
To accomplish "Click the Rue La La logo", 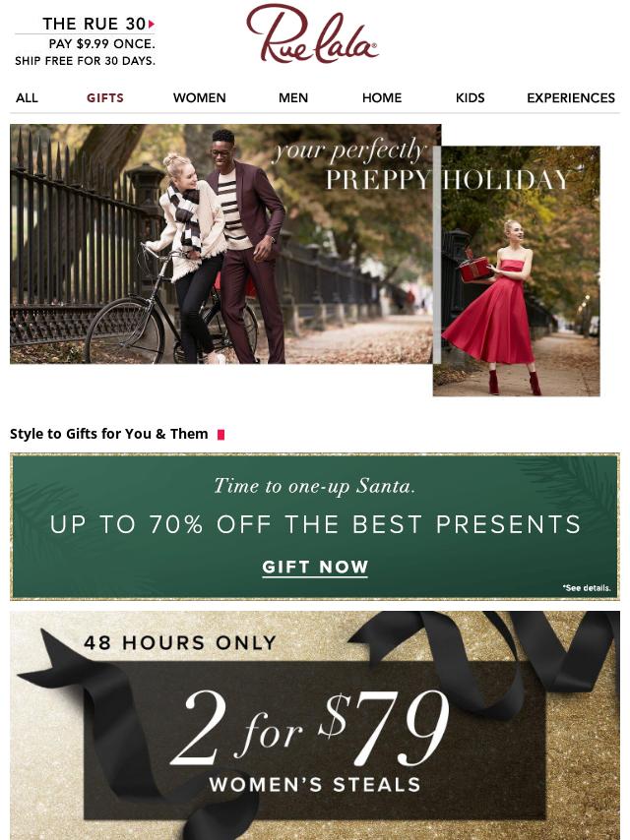I will 313,34.
